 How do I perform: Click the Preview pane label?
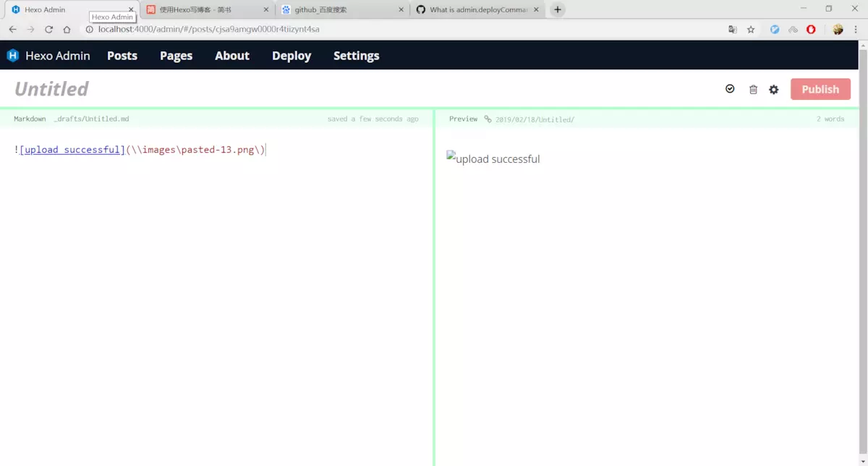pos(463,119)
